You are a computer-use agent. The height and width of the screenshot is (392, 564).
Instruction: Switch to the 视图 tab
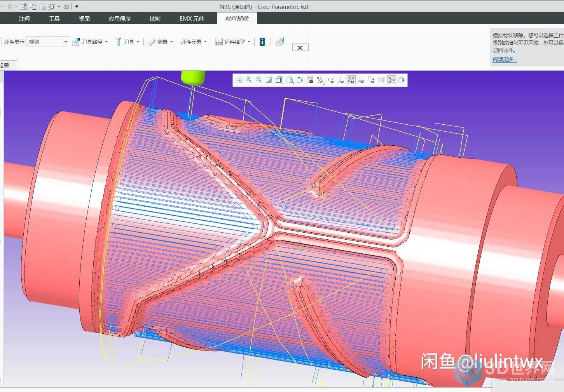pos(84,18)
